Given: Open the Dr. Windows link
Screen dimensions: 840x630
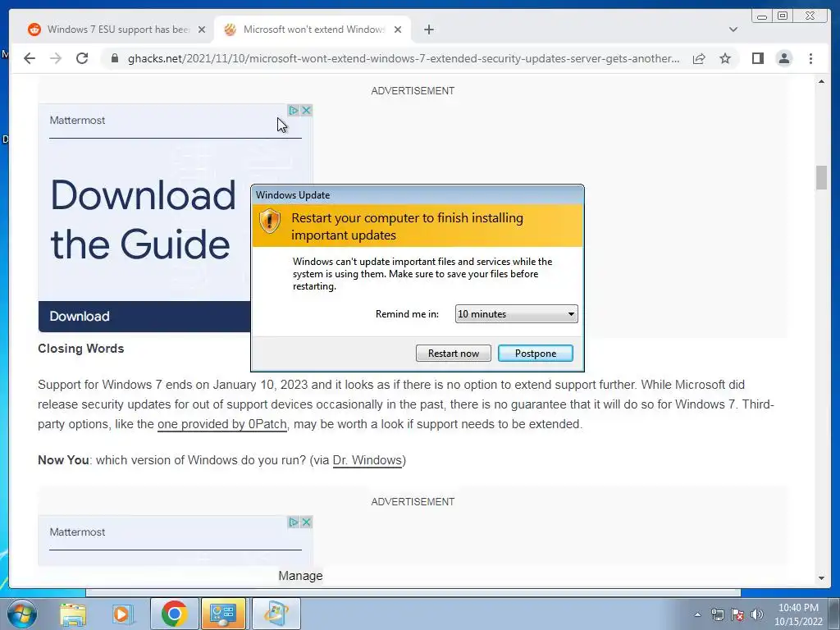Looking at the screenshot, I should coord(367,460).
